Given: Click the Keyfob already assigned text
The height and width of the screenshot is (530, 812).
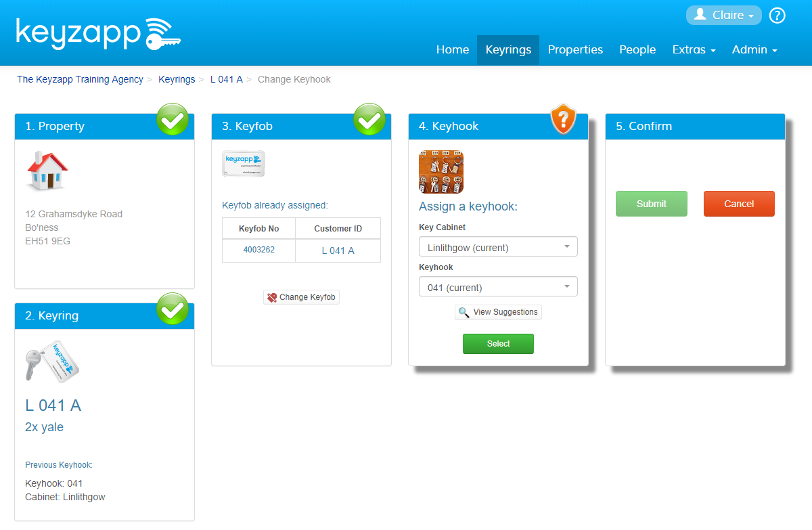Looking at the screenshot, I should 275,205.
